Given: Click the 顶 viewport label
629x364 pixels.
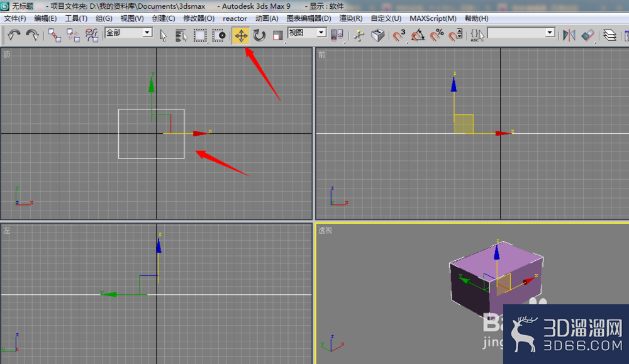Looking at the screenshot, I should pyautogui.click(x=7, y=55).
